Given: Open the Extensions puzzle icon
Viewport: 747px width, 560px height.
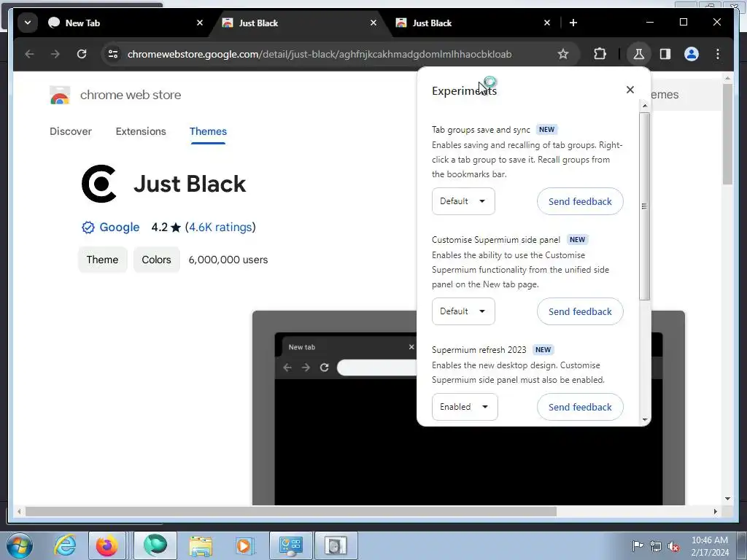Looking at the screenshot, I should tap(600, 54).
